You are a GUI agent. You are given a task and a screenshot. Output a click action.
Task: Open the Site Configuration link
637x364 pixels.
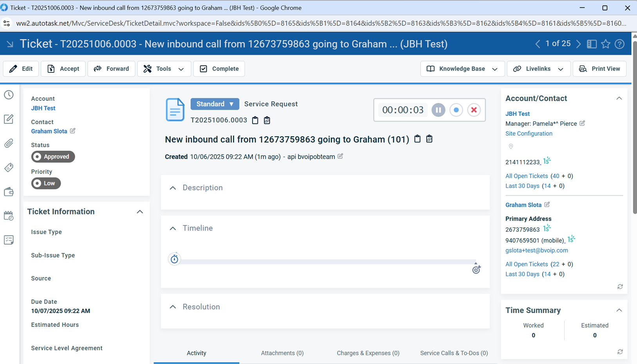529,133
